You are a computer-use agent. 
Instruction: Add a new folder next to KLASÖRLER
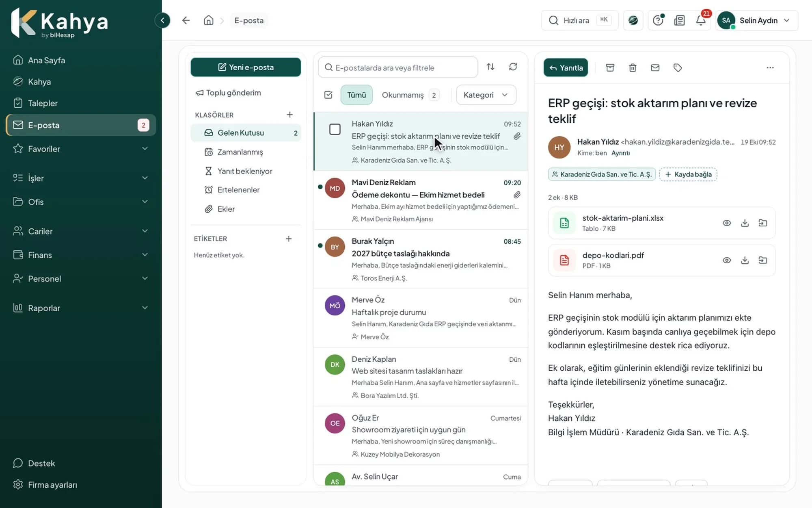(x=289, y=115)
